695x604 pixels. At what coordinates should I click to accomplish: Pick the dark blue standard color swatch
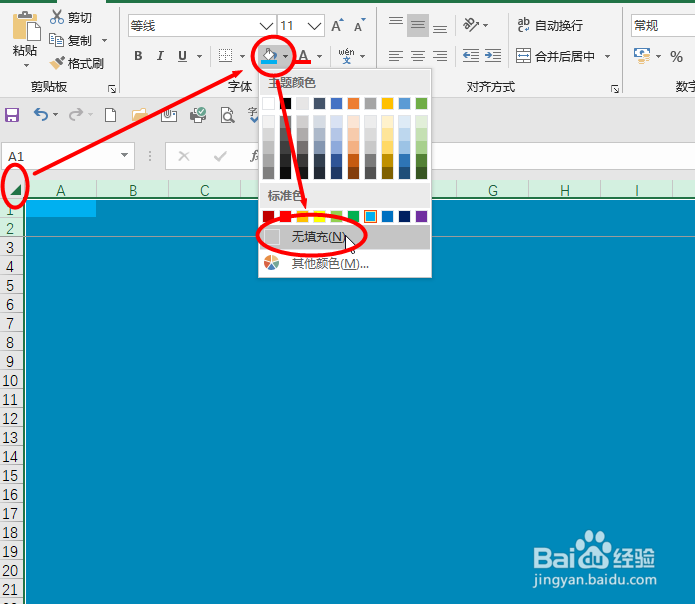(x=404, y=216)
